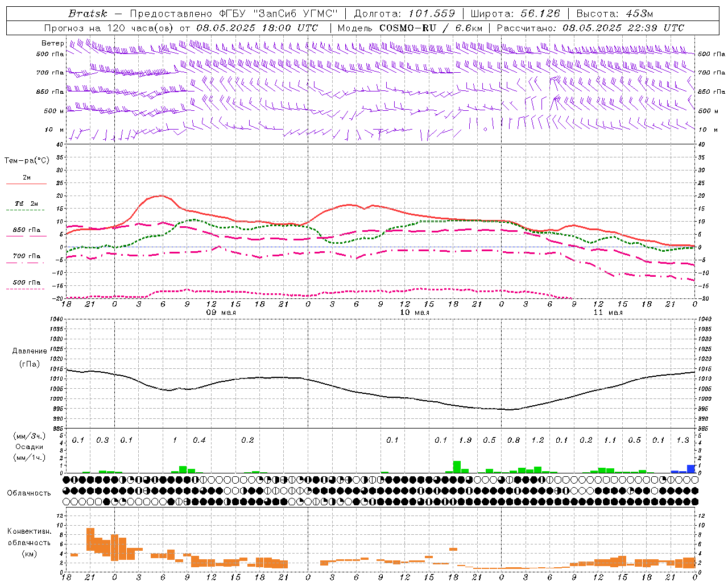This screenshot has height=582, width=728.
Task: Click the date label 09 мая
Action: click(221, 313)
